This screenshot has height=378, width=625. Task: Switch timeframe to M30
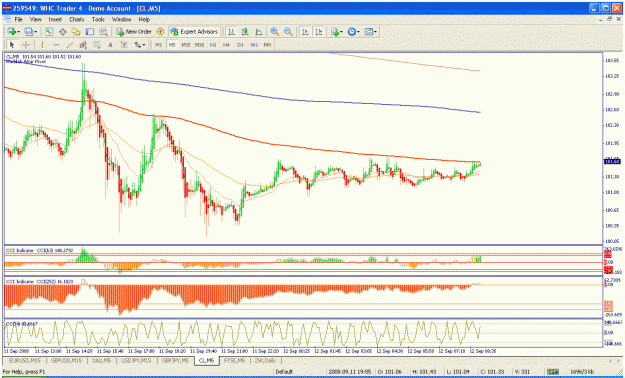tap(199, 45)
